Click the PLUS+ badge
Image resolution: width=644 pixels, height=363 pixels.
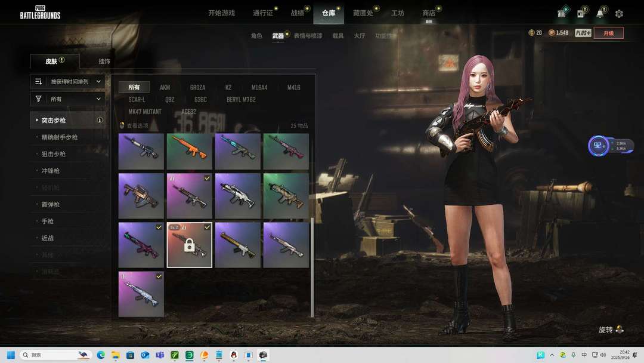[x=583, y=33]
